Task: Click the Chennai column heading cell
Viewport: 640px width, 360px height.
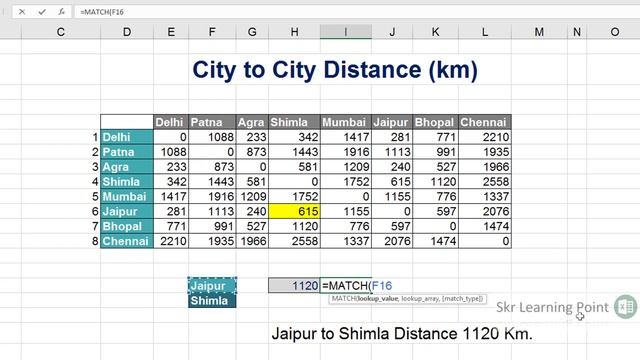Action: (484, 122)
